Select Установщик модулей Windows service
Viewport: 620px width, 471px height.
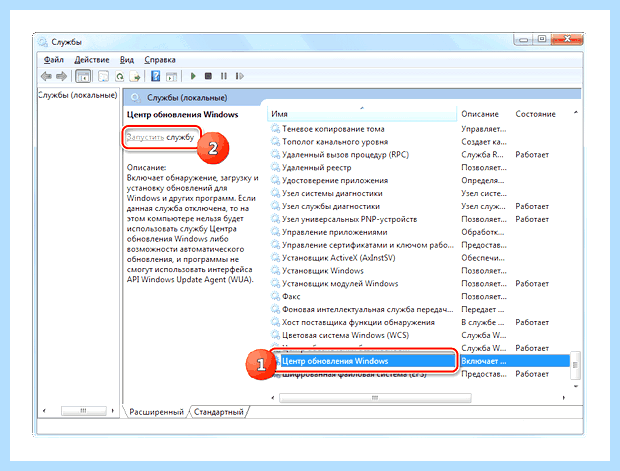(340, 284)
